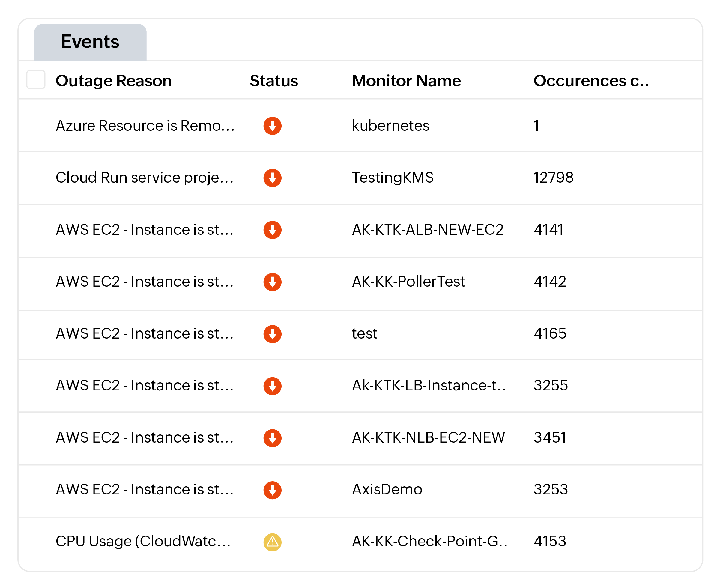Click occurrences count 4153
The image size is (720, 588).
[550, 541]
